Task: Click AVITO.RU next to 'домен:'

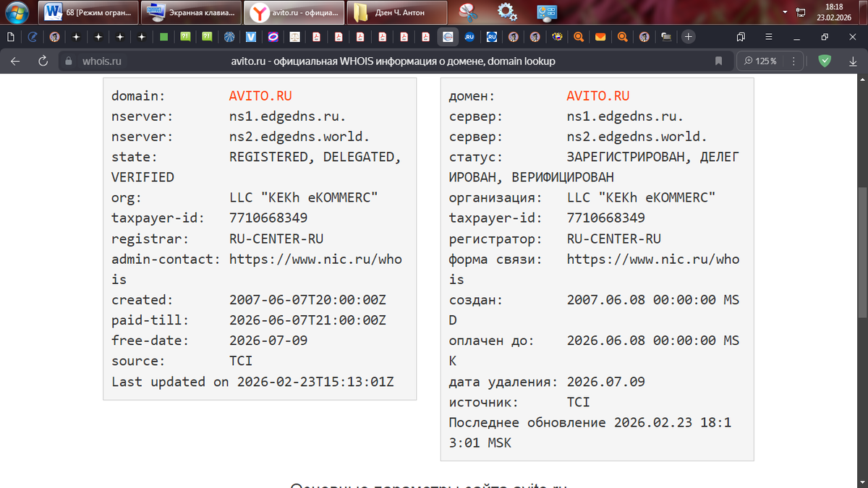Action: pyautogui.click(x=598, y=95)
